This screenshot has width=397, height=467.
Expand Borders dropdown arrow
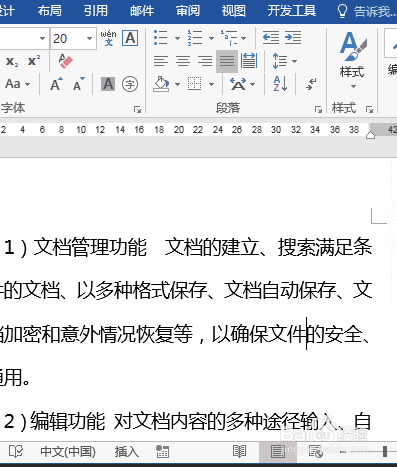[211, 84]
